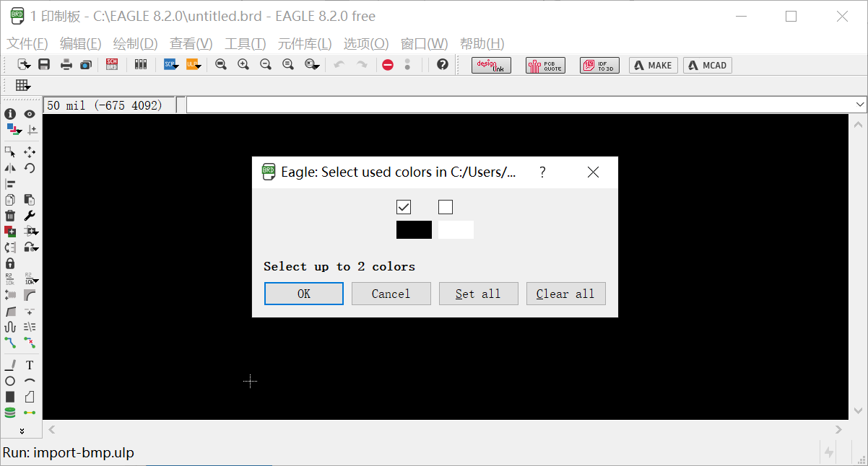Viewport: 868px width, 466px height.
Task: Expand more tools with double chevron
Action: tap(22, 431)
